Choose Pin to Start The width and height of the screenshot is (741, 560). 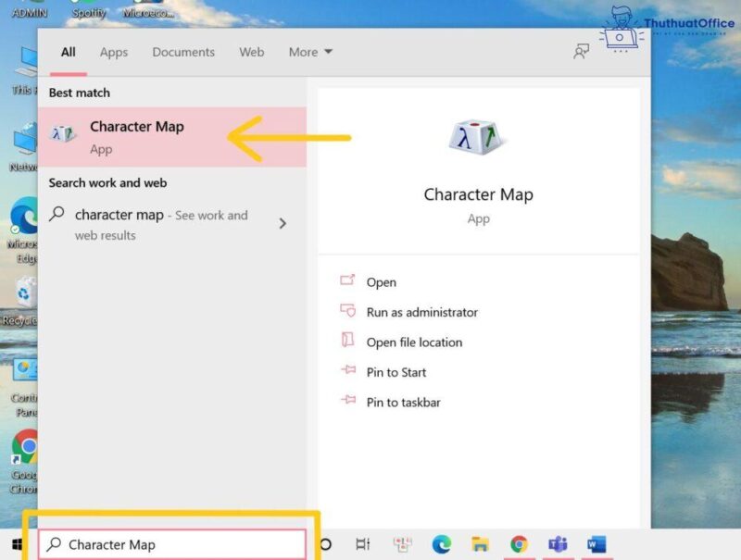(396, 372)
